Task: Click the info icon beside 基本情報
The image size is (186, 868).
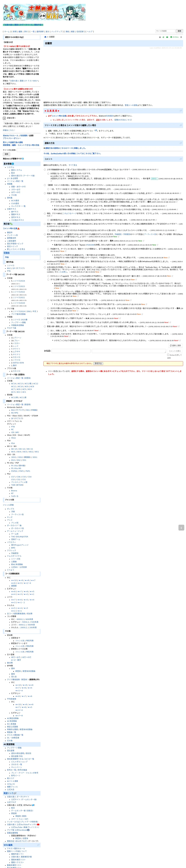Action: click(x=13, y=164)
